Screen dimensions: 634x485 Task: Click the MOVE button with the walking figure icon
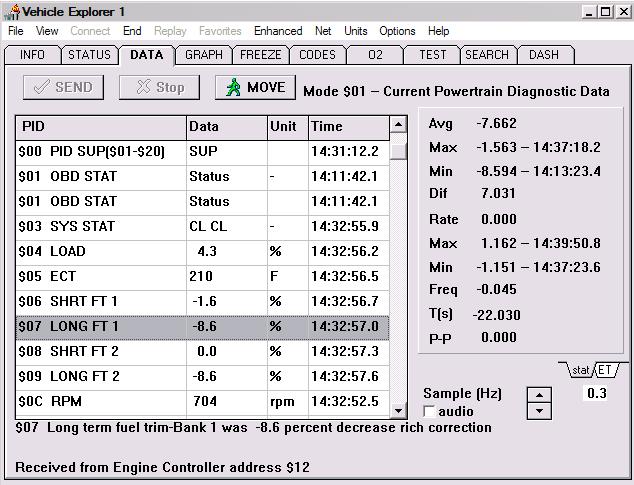(255, 87)
